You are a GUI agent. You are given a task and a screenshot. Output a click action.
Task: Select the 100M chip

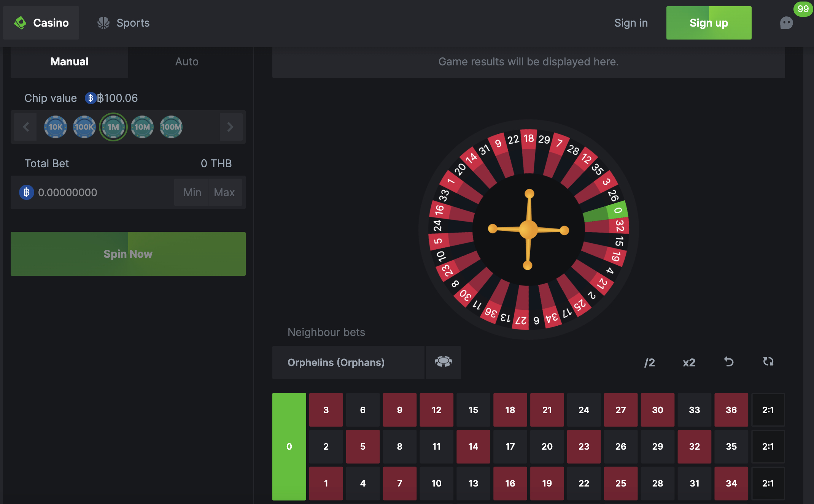pos(171,127)
